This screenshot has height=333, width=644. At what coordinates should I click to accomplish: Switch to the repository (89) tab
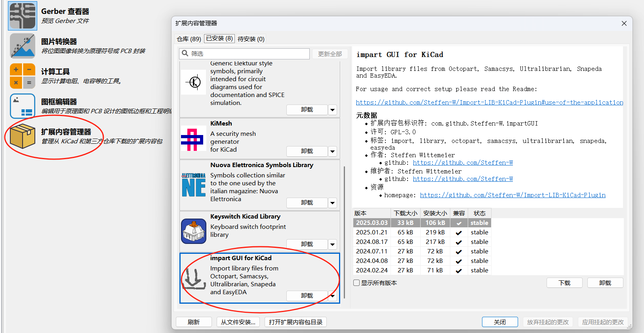[189, 39]
